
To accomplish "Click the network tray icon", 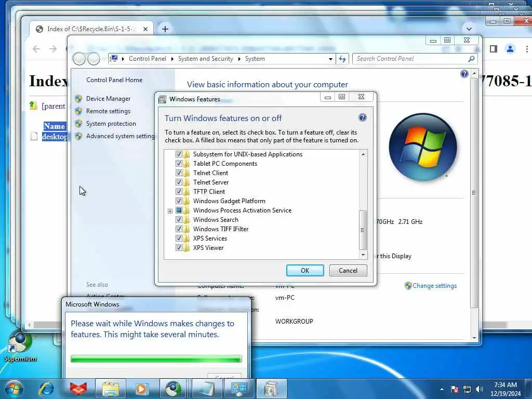I will click(467, 389).
